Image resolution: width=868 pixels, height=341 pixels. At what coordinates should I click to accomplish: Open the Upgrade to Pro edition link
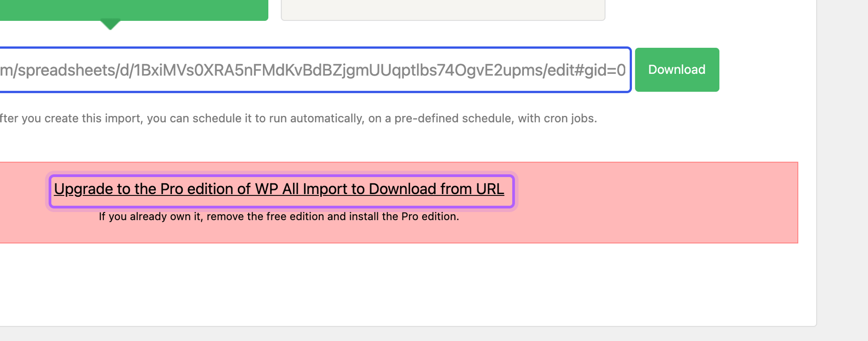[x=279, y=189]
